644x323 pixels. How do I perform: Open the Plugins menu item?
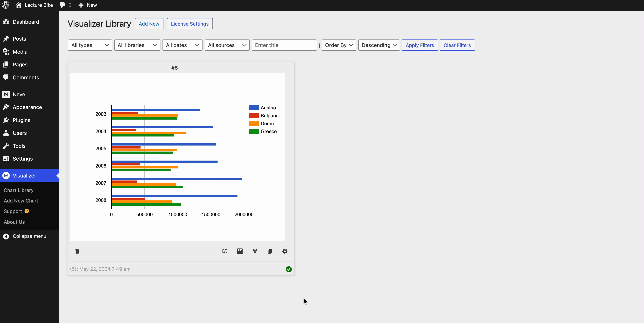pyautogui.click(x=21, y=120)
